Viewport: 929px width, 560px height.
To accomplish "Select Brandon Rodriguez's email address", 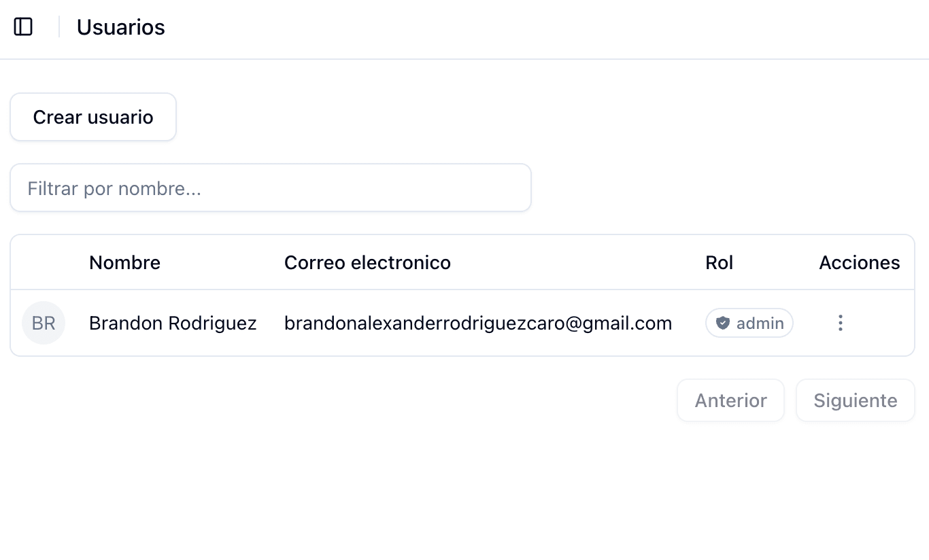I will [478, 323].
